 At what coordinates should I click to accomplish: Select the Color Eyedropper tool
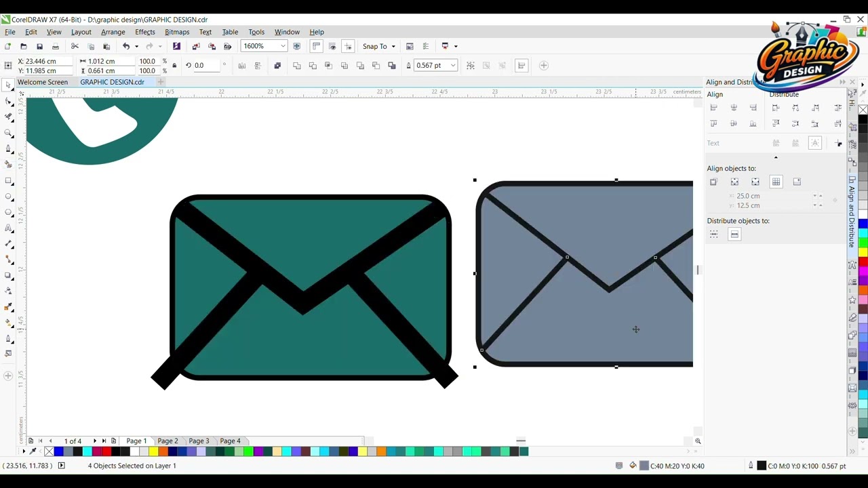(8, 306)
